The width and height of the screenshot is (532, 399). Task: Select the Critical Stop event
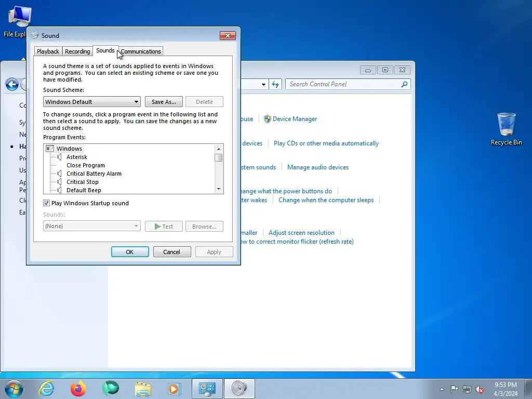click(x=82, y=182)
